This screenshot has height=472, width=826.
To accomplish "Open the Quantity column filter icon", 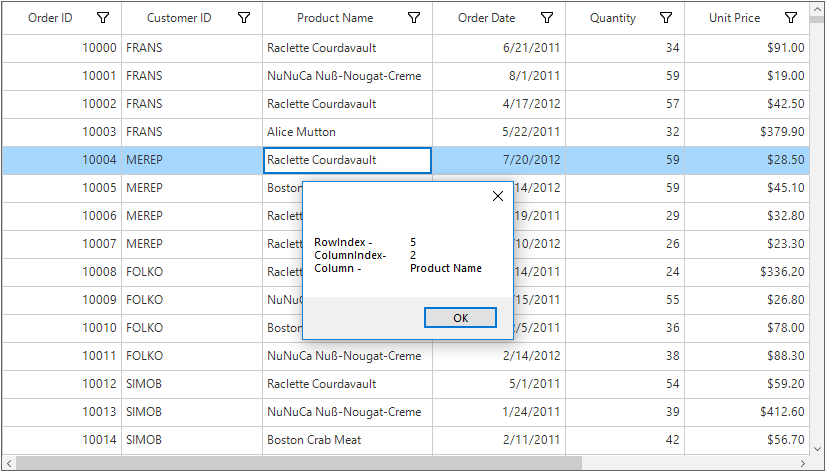I will coord(667,18).
